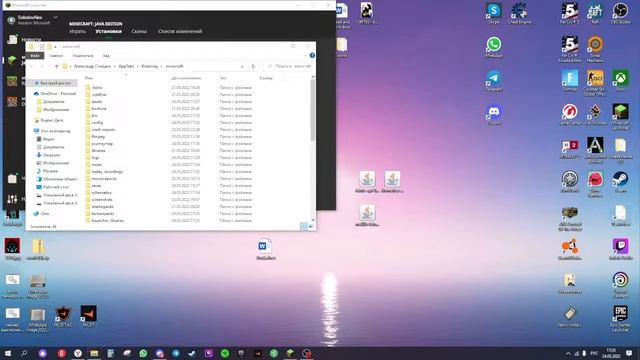Open the notification center in the tray
The height and width of the screenshot is (360, 640).
click(629, 353)
